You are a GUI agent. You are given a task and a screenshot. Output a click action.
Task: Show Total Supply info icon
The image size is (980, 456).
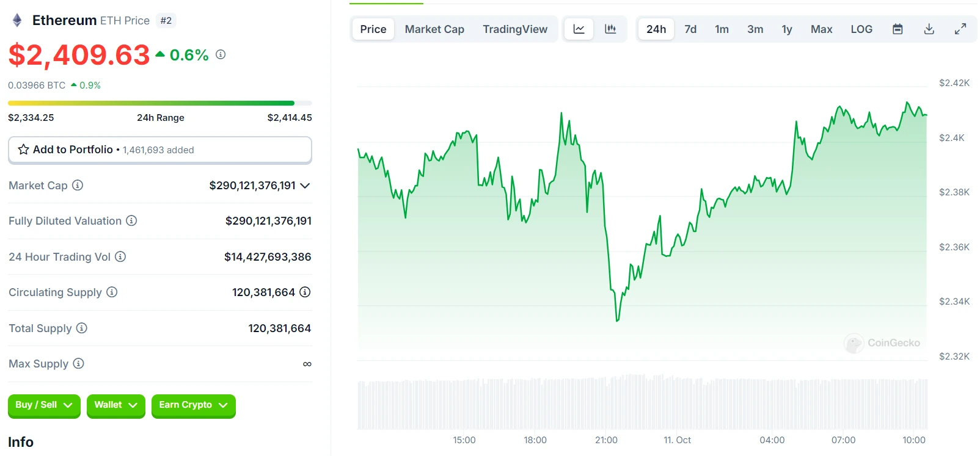coord(82,328)
